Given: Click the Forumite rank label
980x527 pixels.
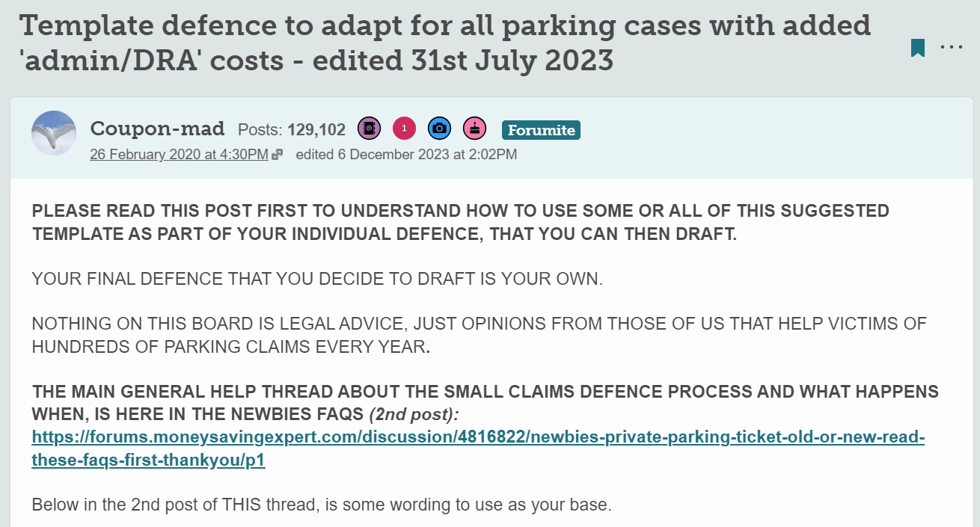Looking at the screenshot, I should tap(541, 130).
